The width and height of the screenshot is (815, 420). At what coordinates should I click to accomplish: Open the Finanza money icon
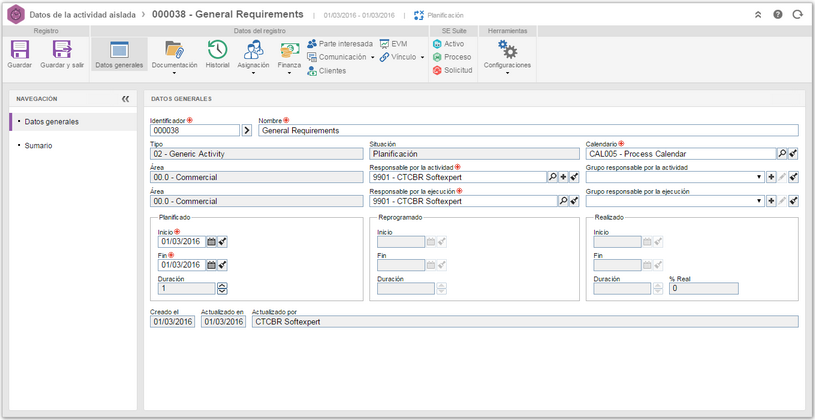point(290,50)
